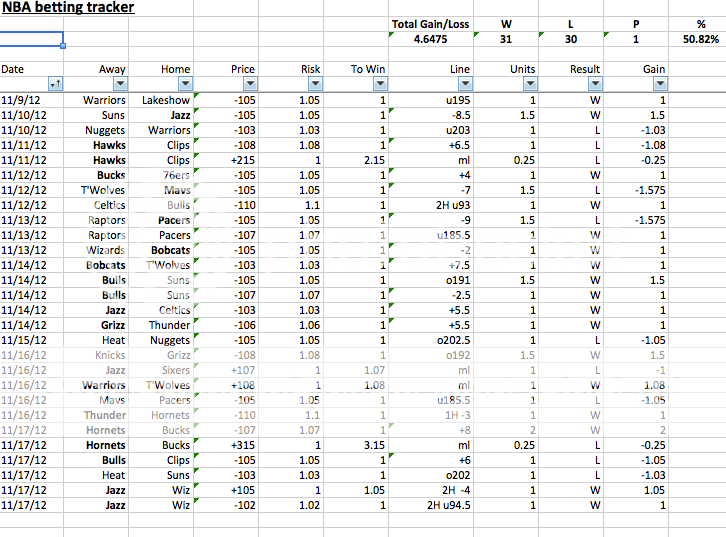Select date cell 11/9/12
The height and width of the screenshot is (537, 726).
(31, 100)
